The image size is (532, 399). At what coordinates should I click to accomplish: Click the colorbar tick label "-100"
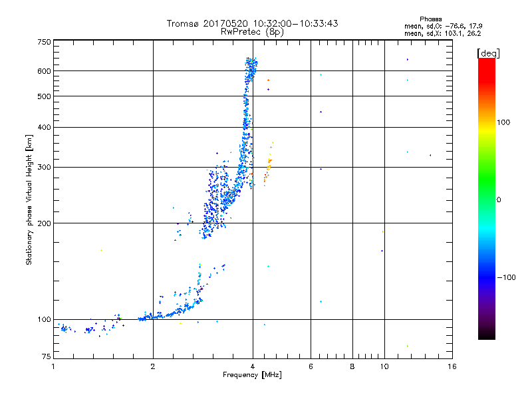coord(506,277)
